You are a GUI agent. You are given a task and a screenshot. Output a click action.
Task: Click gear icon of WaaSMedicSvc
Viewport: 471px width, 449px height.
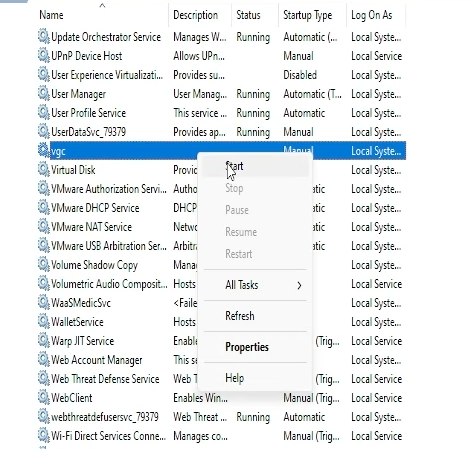(43, 302)
